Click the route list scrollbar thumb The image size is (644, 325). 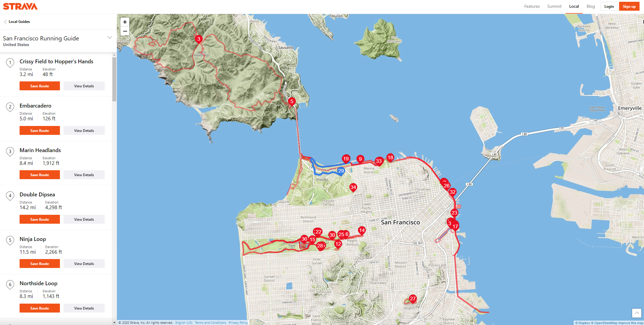[114, 79]
